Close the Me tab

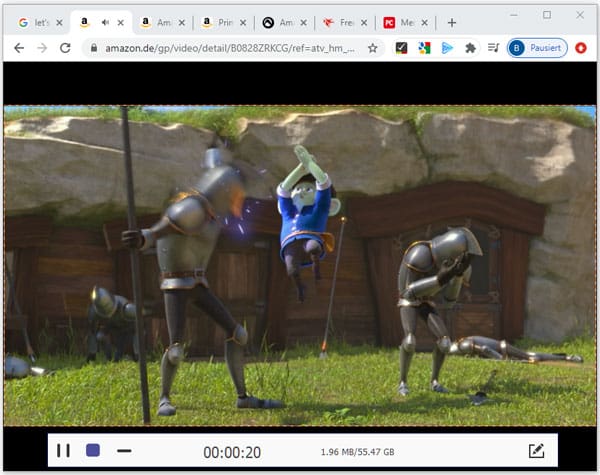(x=424, y=23)
